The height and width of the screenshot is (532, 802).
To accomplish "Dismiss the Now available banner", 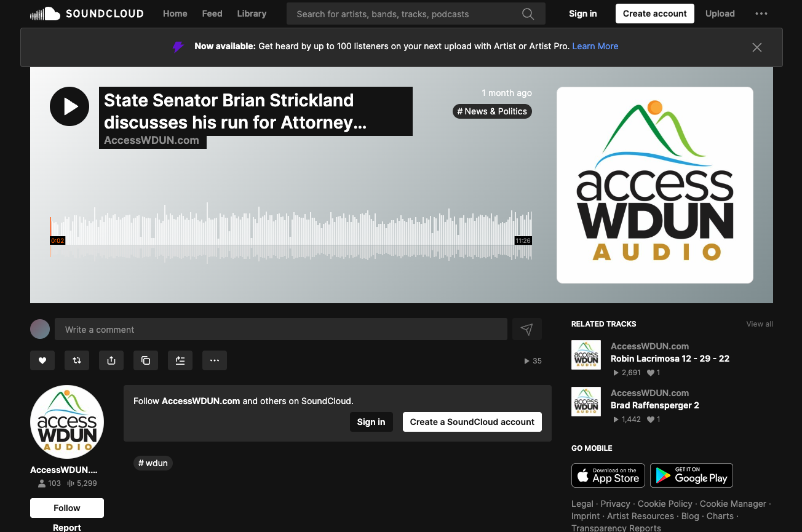I will coord(757,47).
